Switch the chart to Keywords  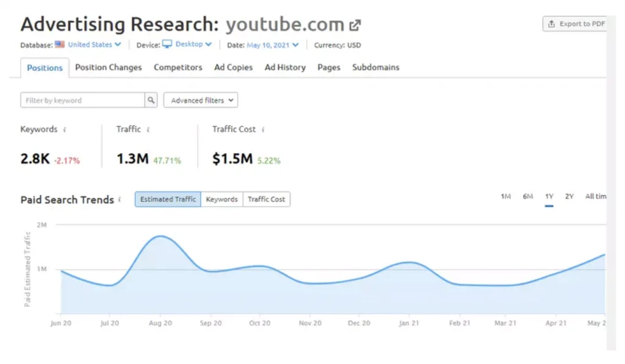(222, 199)
